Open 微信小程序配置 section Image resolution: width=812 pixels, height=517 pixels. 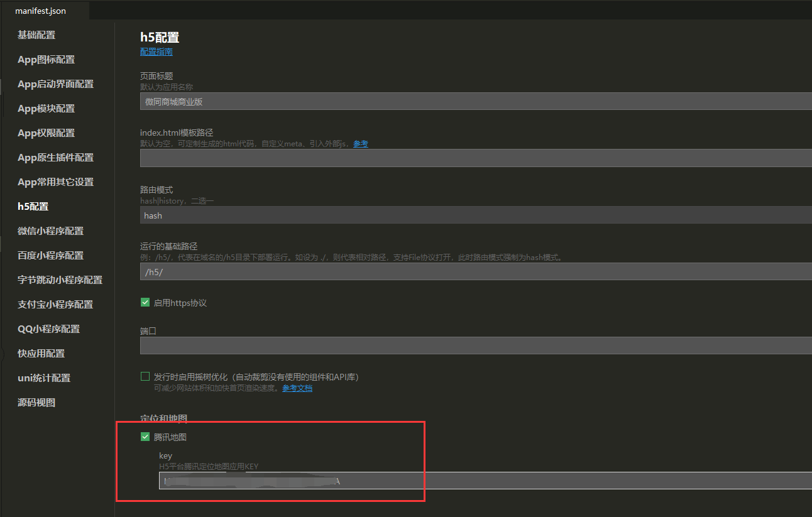point(50,231)
